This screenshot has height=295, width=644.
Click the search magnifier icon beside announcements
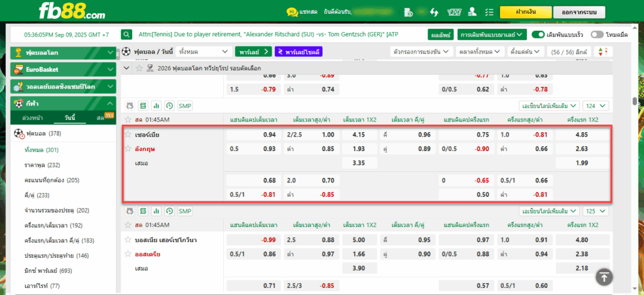[127, 34]
